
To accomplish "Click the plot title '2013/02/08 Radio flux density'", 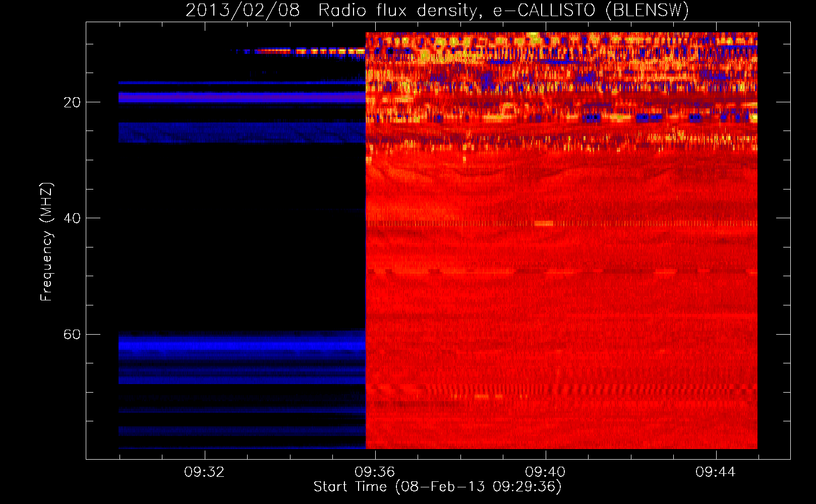I will pyautogui.click(x=332, y=11).
